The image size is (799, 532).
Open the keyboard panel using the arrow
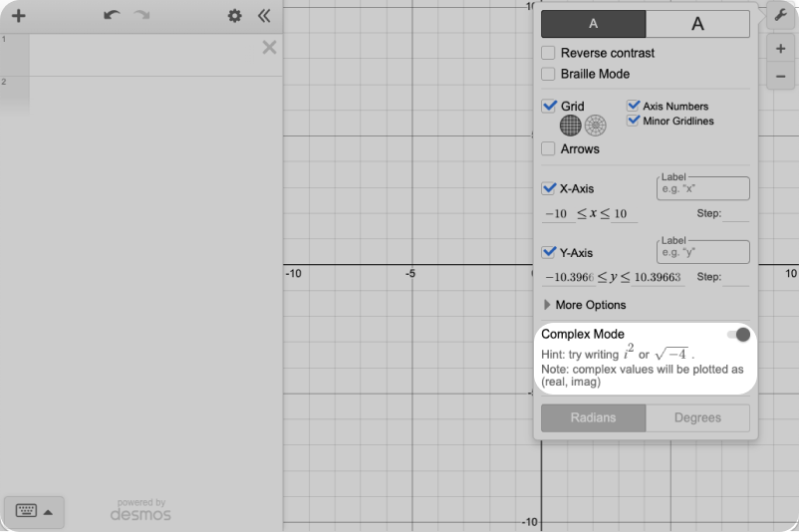pos(47,511)
